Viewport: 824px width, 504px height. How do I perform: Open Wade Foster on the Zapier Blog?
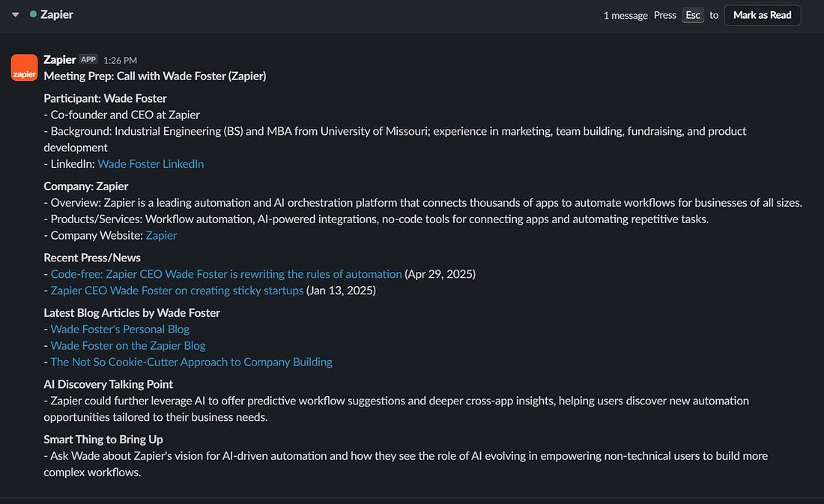[x=128, y=346]
